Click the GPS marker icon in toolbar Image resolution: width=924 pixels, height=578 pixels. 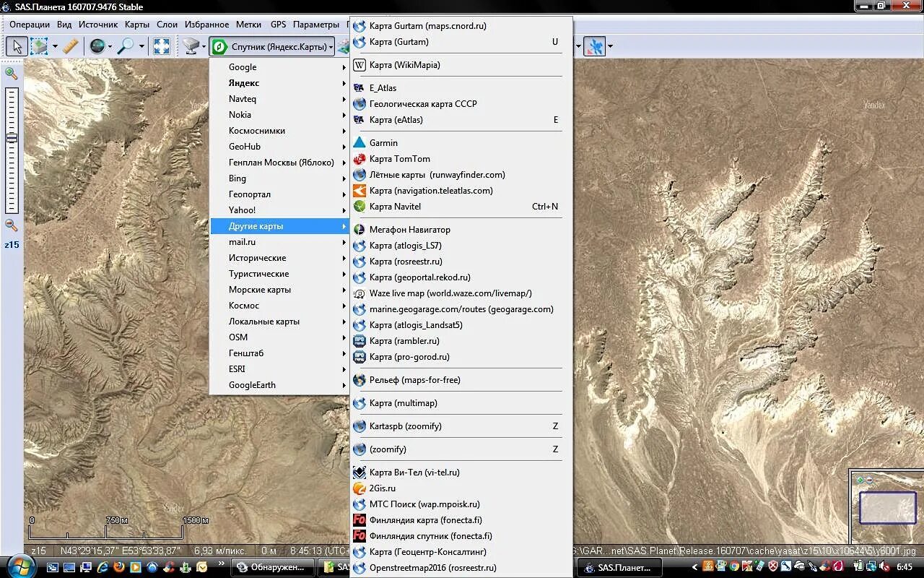point(595,47)
